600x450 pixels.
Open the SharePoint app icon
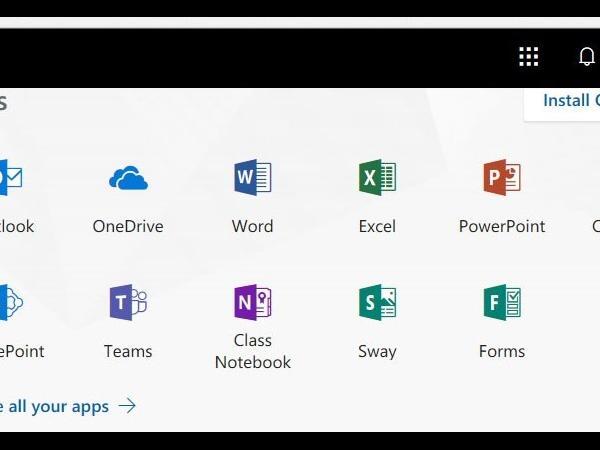click(11, 302)
